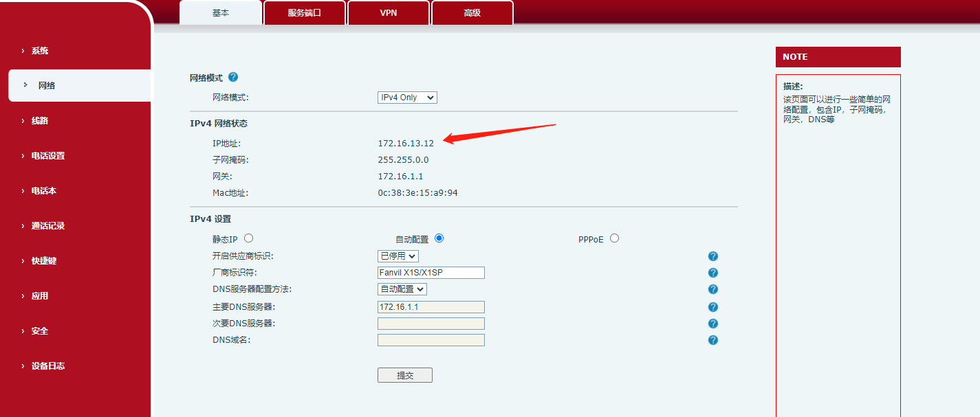Click the 提交 submit button
The image size is (980, 417).
click(404, 375)
